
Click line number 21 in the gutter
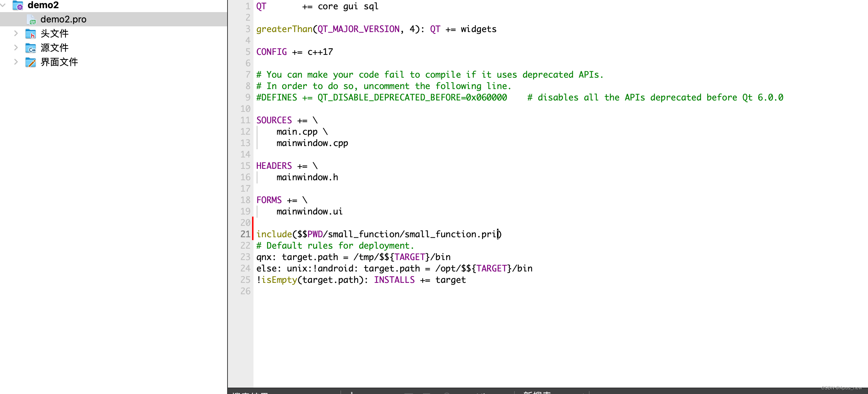pyautogui.click(x=245, y=234)
